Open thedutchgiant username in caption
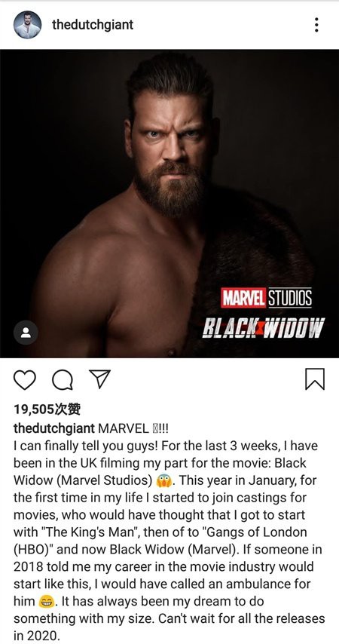 pyautogui.click(x=54, y=428)
